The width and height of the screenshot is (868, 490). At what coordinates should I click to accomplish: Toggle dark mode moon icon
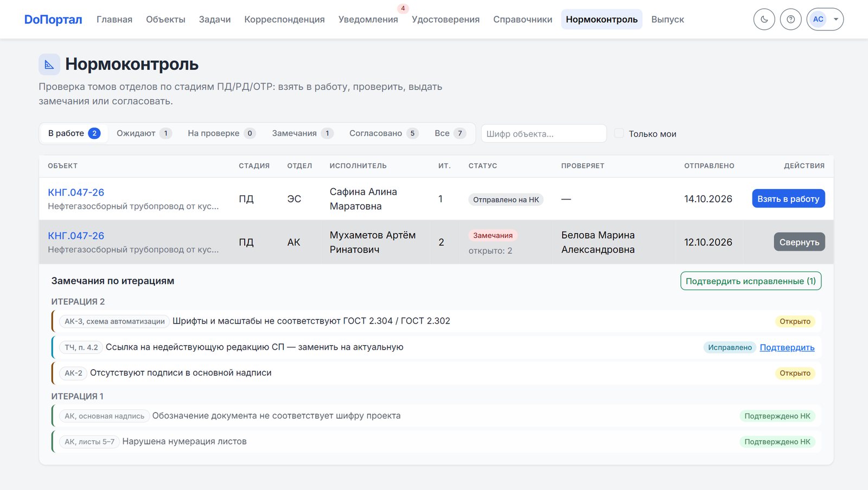[x=764, y=20]
